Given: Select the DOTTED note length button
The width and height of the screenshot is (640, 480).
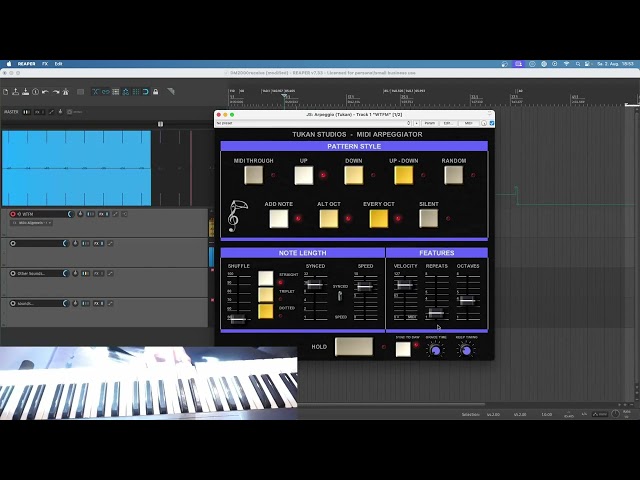Looking at the screenshot, I should tap(266, 311).
